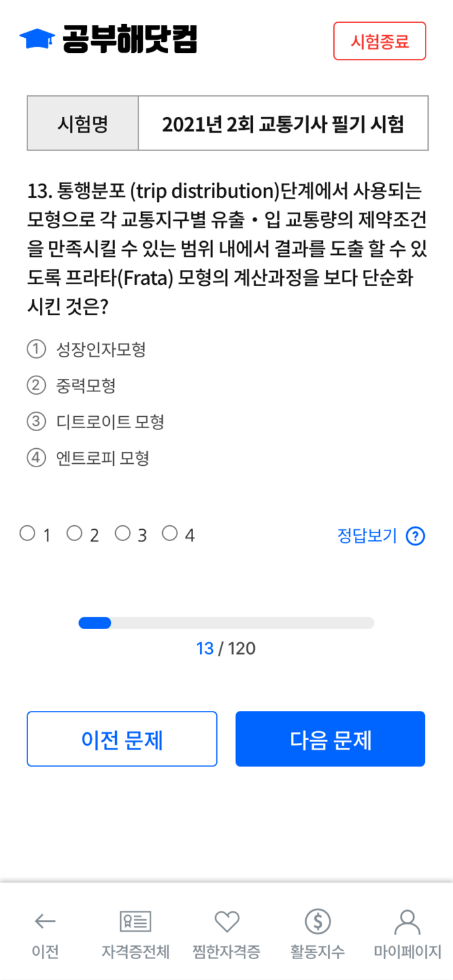Select answer radio button 4
453x980 pixels.
[x=171, y=532]
